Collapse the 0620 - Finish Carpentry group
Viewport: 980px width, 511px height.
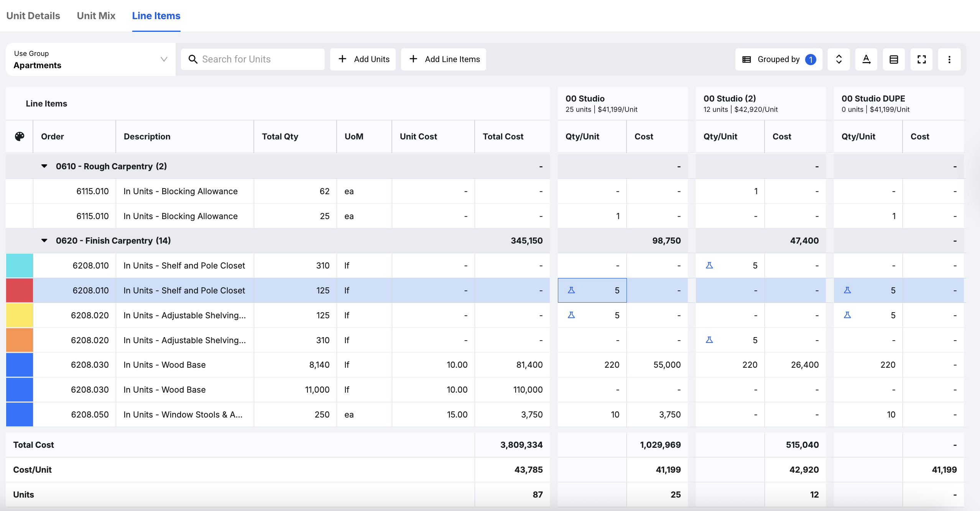[x=44, y=241]
